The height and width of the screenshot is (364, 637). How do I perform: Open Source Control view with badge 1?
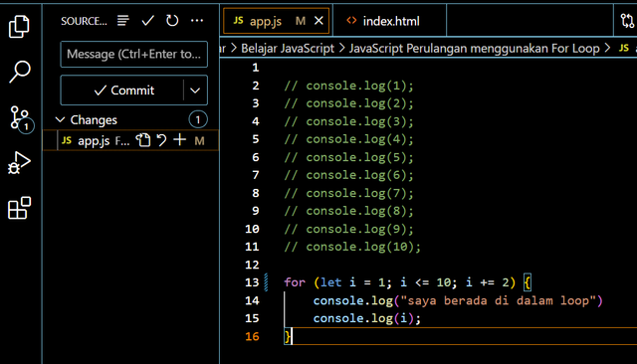(21, 119)
